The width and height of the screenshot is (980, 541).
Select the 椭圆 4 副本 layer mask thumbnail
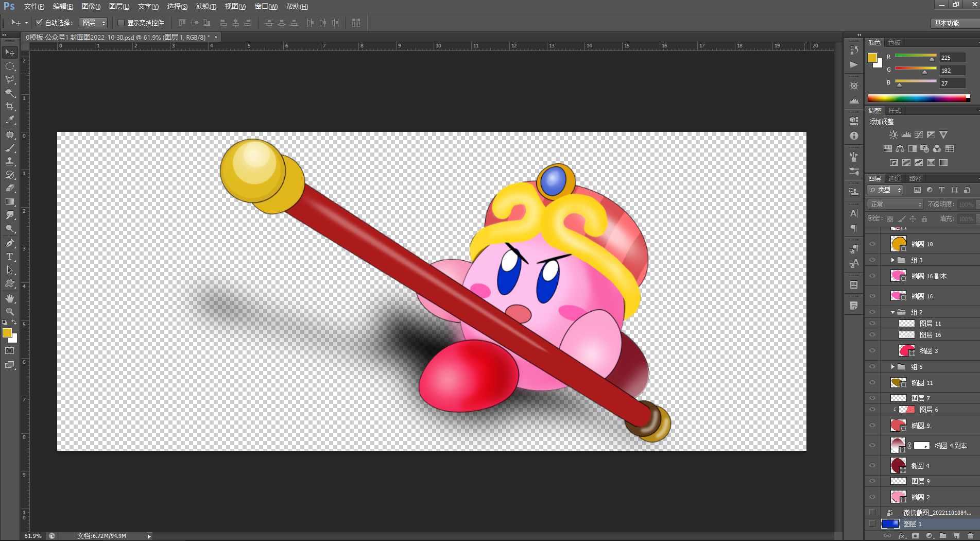pyautogui.click(x=922, y=446)
